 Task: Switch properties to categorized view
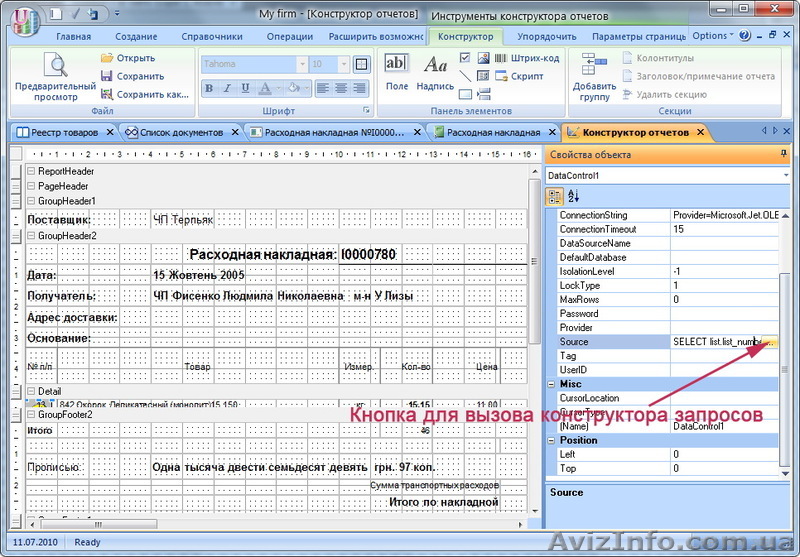coord(555,196)
